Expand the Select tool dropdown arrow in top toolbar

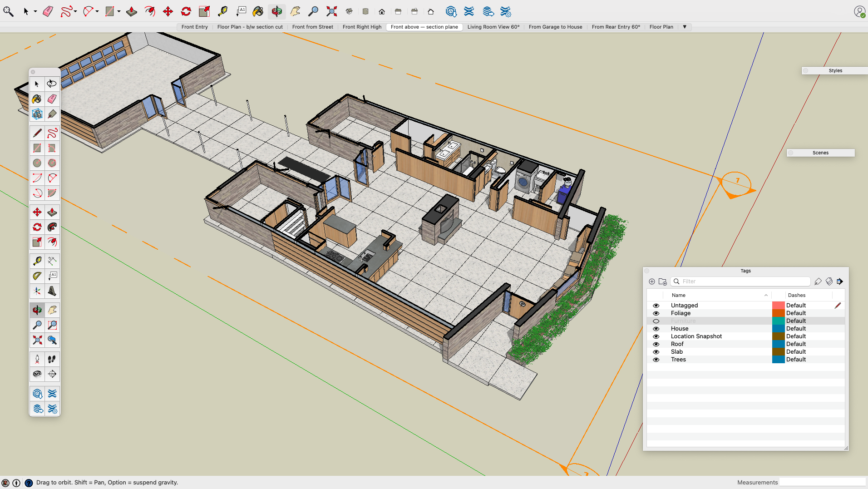35,11
